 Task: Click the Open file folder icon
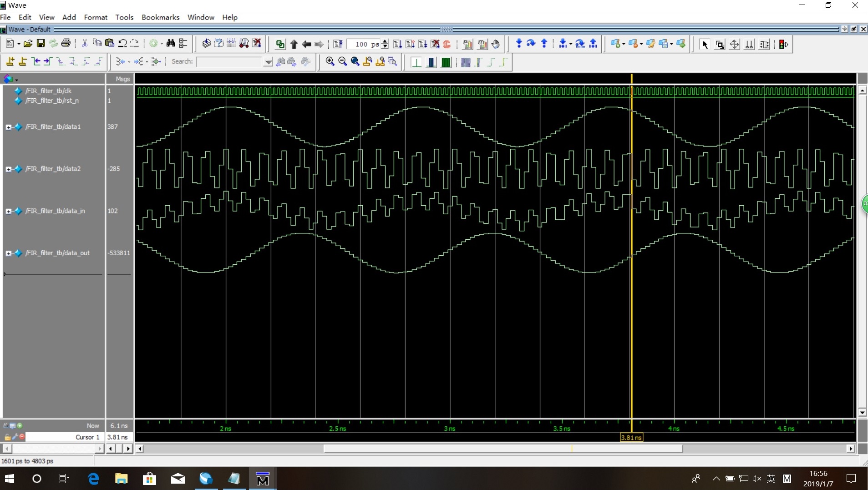click(x=28, y=44)
